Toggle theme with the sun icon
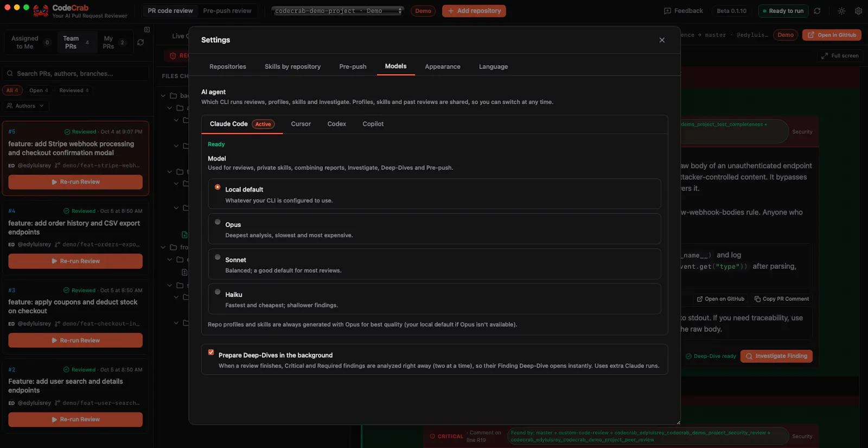Screen dimensions: 868x448 click(841, 11)
